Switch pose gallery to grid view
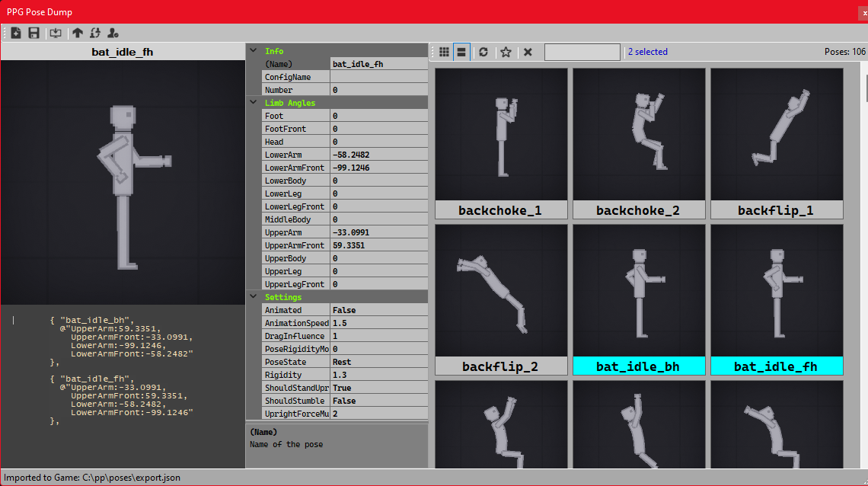This screenshot has height=486, width=868. coord(444,51)
